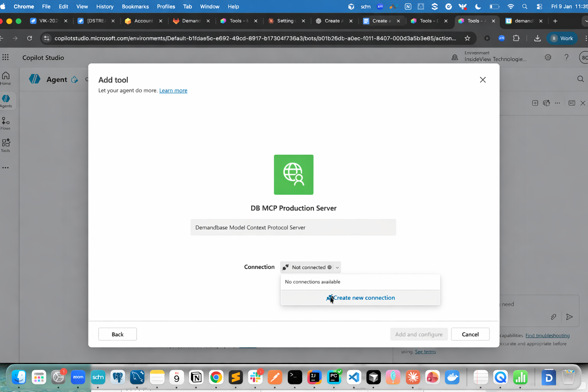Click the attach file paperclip icon
The width and height of the screenshot is (588, 392).
[x=554, y=317]
